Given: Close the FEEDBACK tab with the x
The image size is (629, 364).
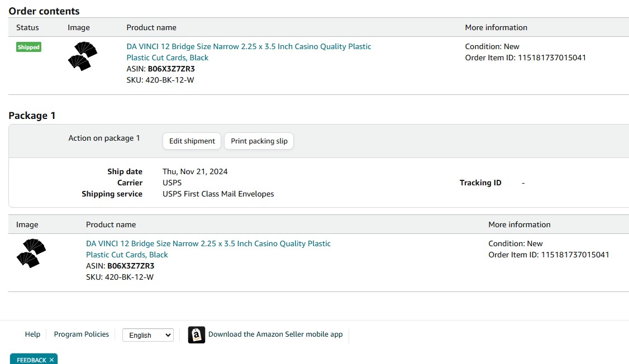Looking at the screenshot, I should tap(51, 360).
